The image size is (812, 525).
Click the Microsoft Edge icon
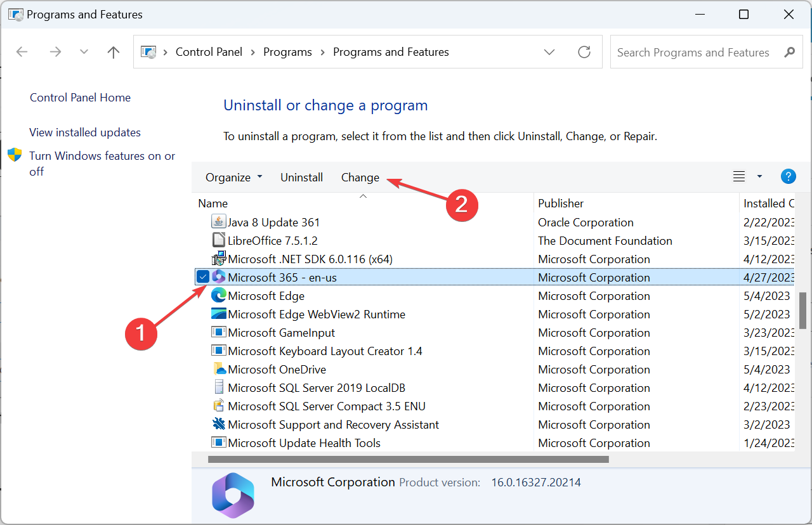point(219,295)
